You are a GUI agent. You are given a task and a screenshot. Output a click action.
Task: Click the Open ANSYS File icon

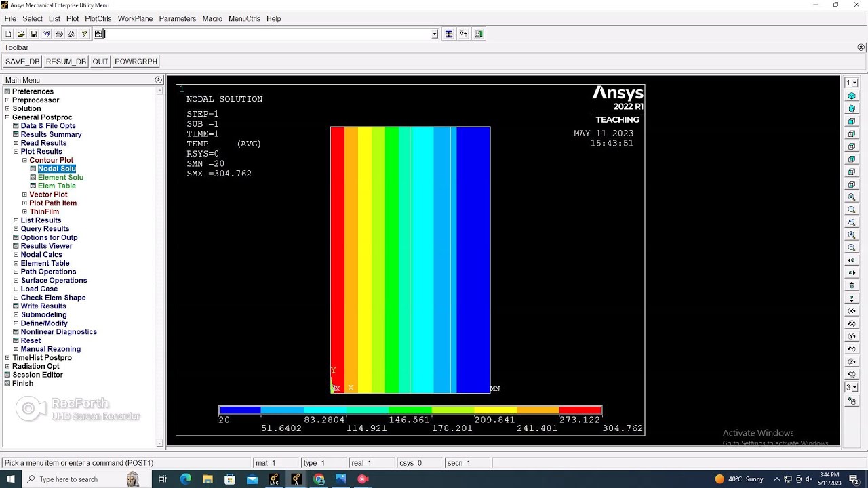pyautogui.click(x=21, y=34)
